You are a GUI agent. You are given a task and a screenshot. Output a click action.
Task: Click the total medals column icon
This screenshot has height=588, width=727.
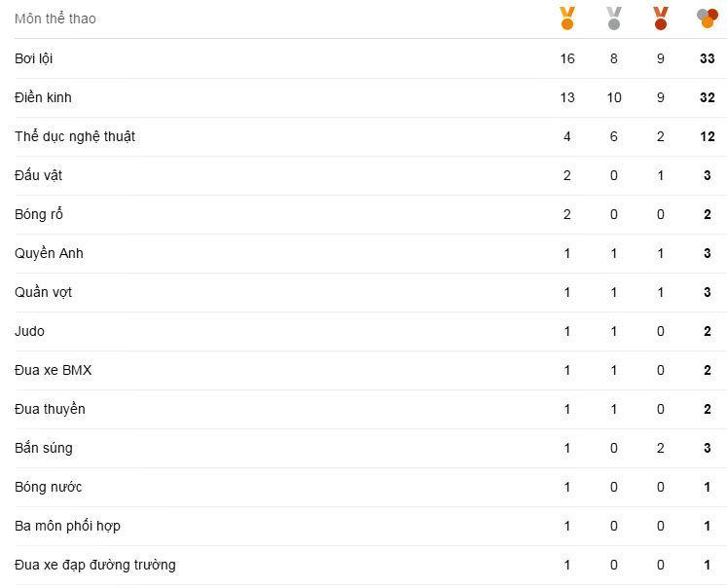pyautogui.click(x=708, y=18)
